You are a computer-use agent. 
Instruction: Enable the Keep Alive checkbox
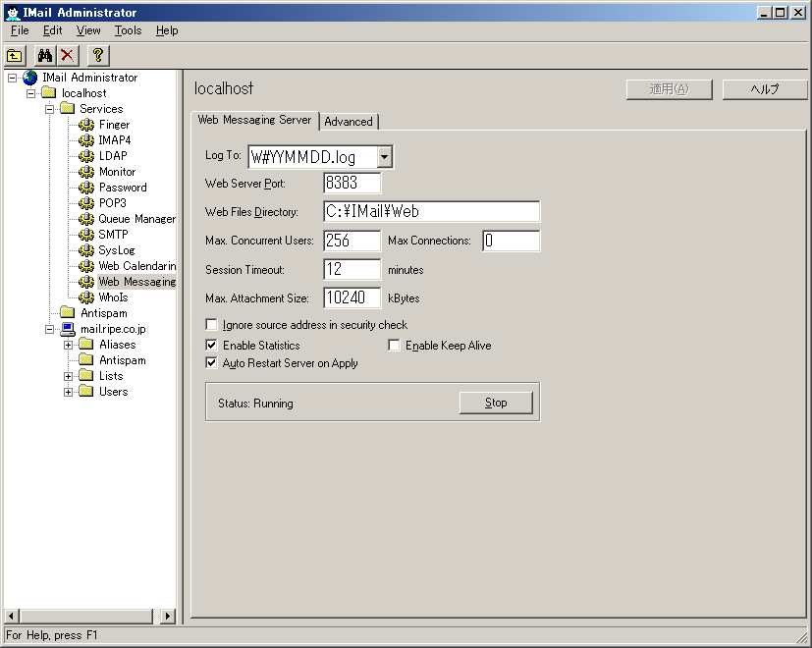coord(394,345)
